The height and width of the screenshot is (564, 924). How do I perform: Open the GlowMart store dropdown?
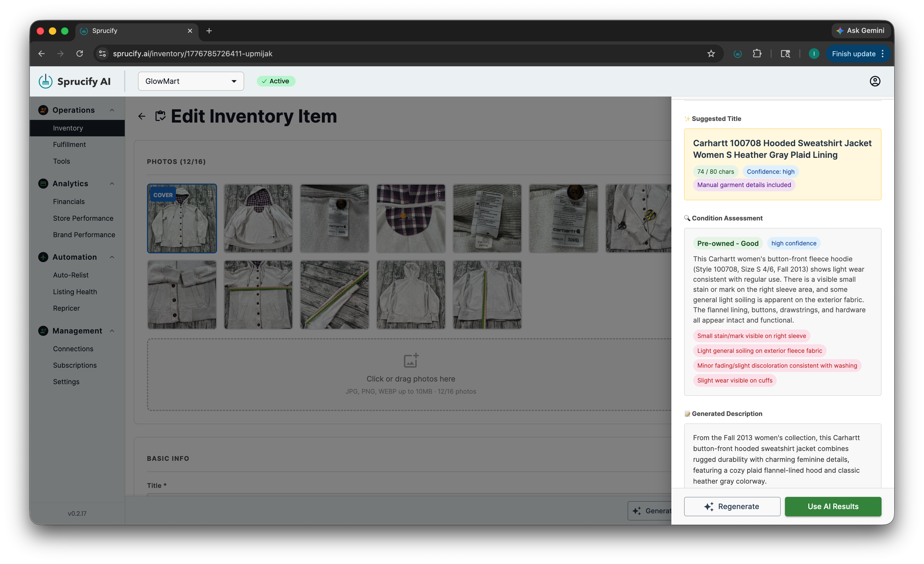coord(191,81)
